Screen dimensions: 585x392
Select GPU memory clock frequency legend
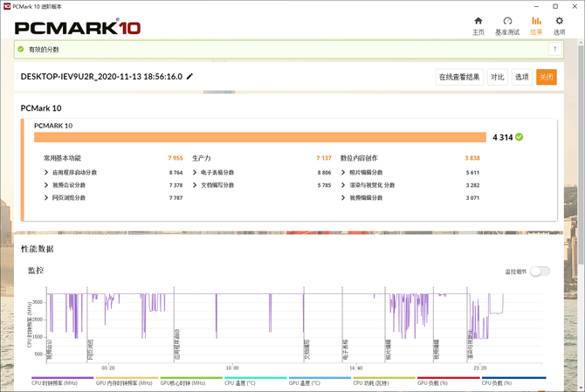tap(127, 381)
